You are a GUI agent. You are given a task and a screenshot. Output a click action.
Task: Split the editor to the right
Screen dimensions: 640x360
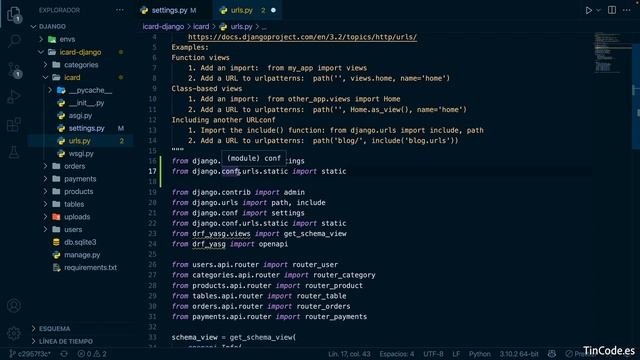tap(612, 10)
